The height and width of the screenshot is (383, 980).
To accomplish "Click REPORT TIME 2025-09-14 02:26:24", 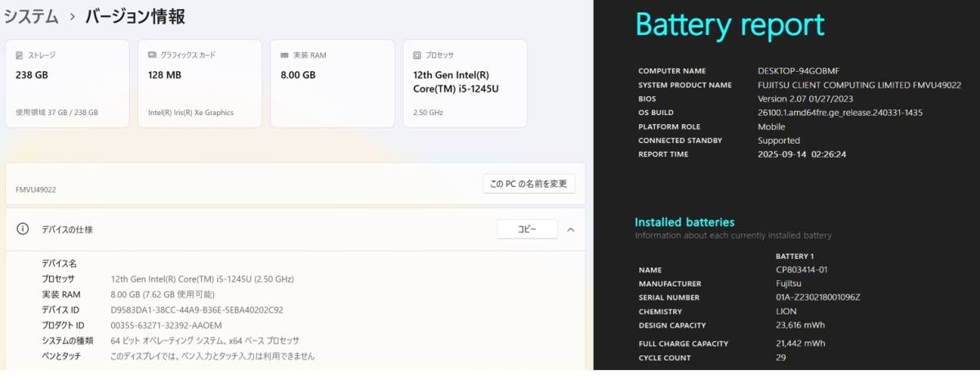I will point(801,154).
